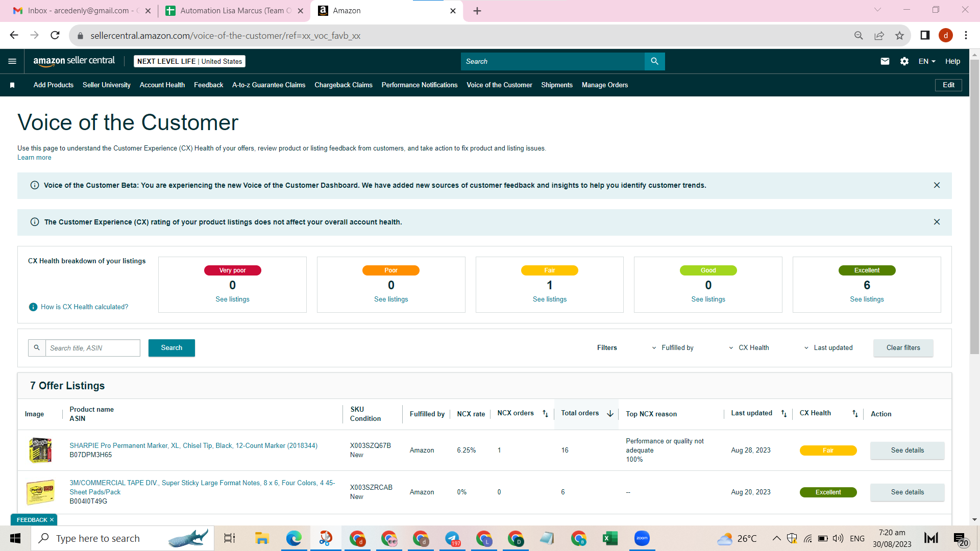Go to Manage Orders
Screen dimensions: 980x551
[x=605, y=85]
